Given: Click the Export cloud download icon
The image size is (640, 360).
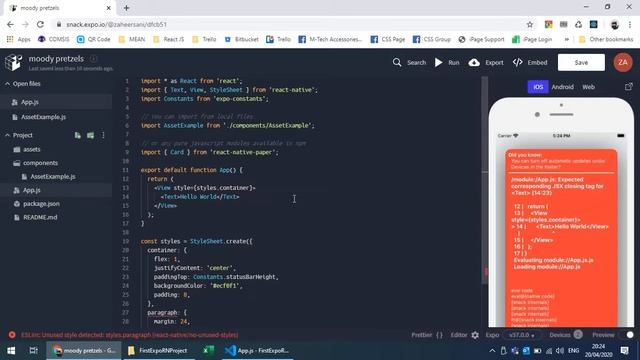Looking at the screenshot, I should click(x=474, y=62).
